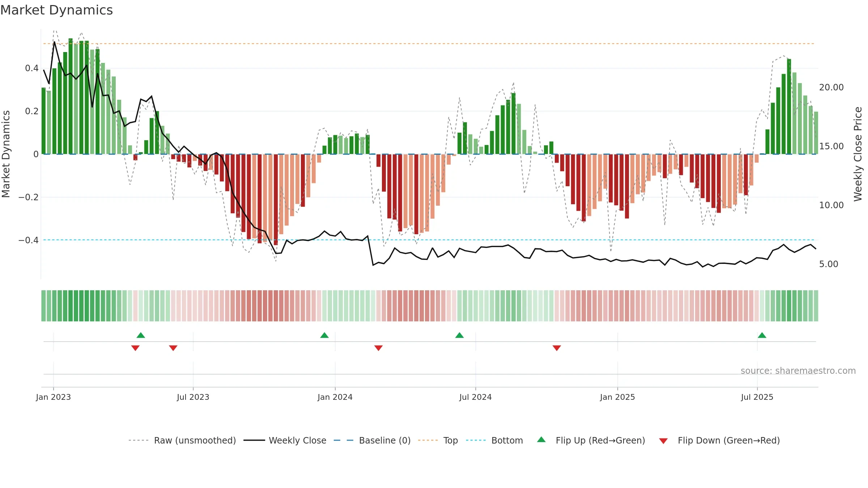The width and height of the screenshot is (868, 488).
Task: Click the 5.00 price axis label
Action: pyautogui.click(x=829, y=264)
